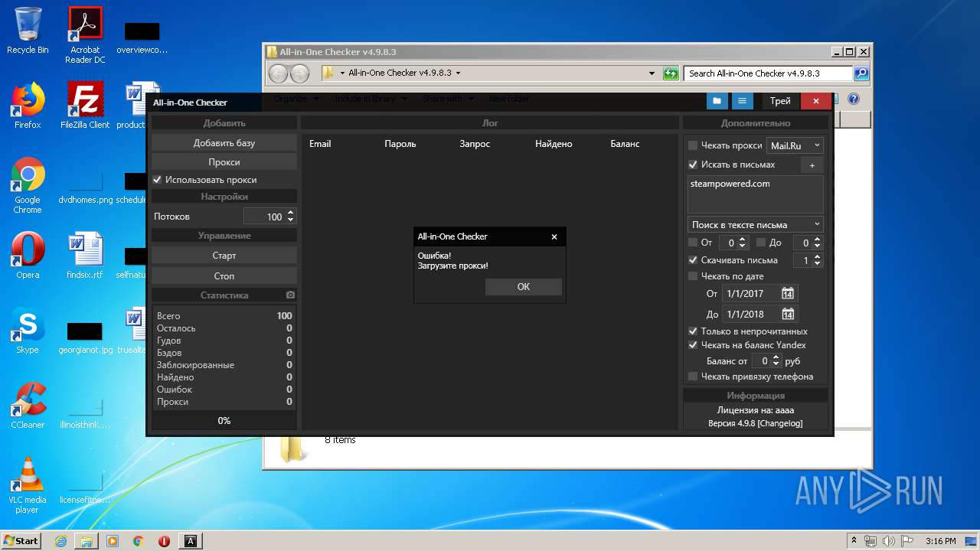Screen dimensions: 980x551
Task: Enable Чекать привязку телефона checkbox
Action: (x=693, y=377)
